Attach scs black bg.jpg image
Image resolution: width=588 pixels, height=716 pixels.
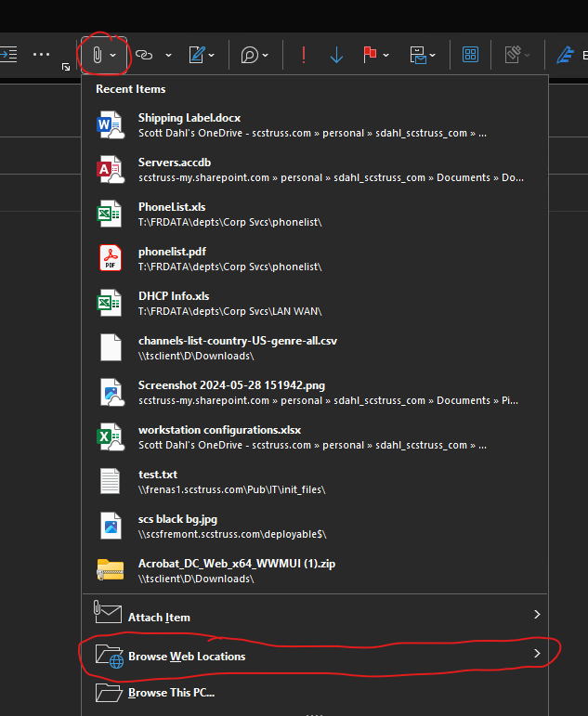pyautogui.click(x=315, y=526)
